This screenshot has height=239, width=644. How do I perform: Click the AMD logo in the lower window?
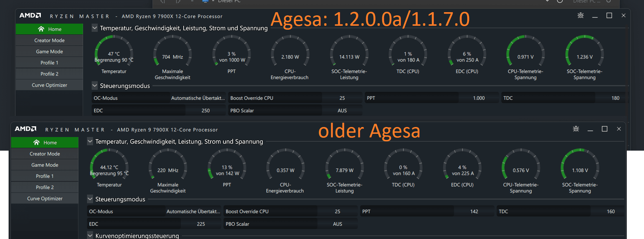click(x=26, y=129)
